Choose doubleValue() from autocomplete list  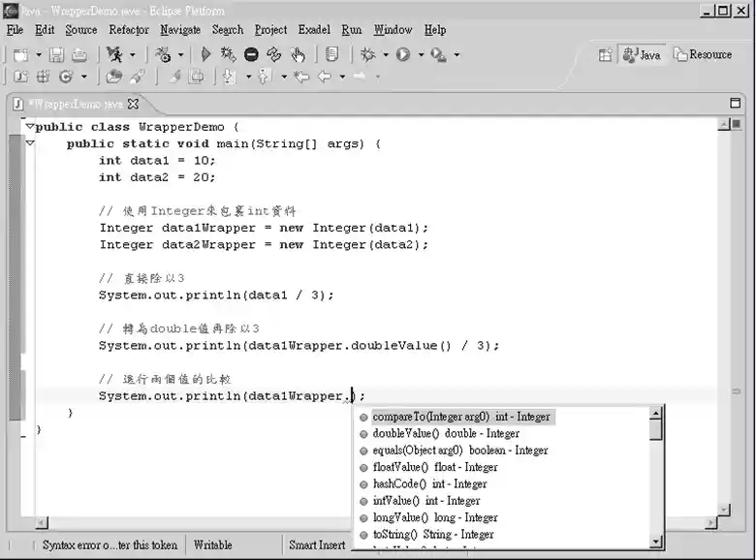pyautogui.click(x=446, y=433)
